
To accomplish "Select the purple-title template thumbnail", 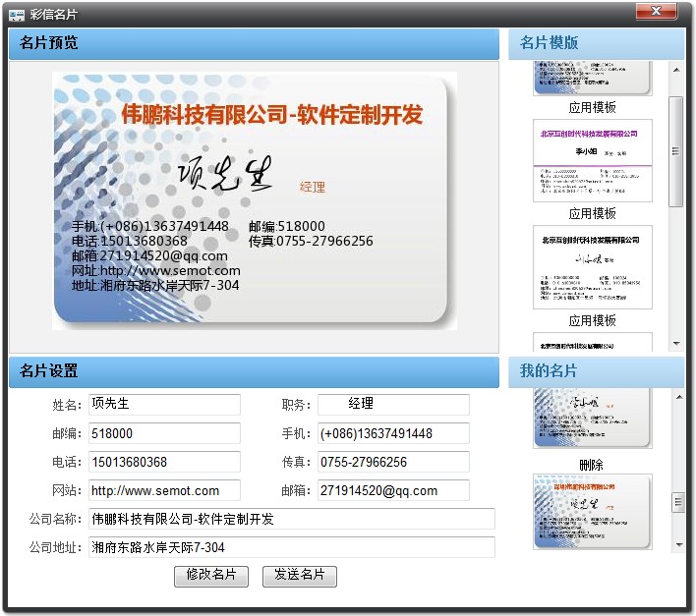I will click(x=593, y=160).
